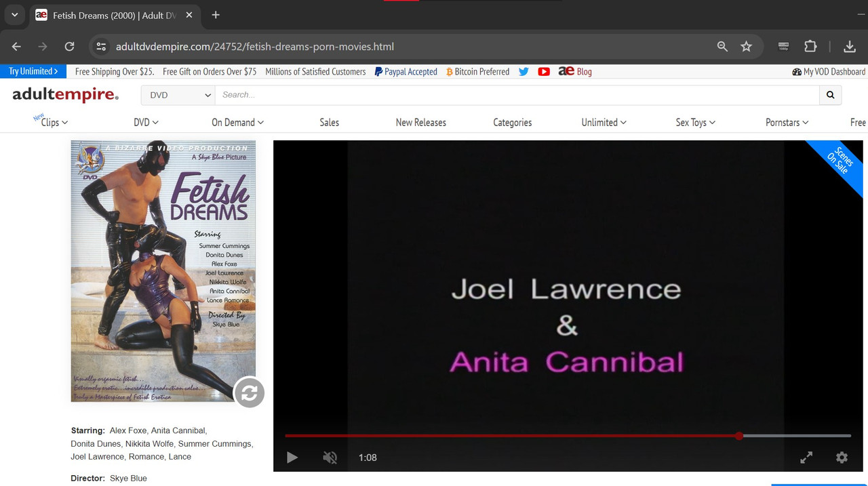Expand the On Demand menu
The height and width of the screenshot is (486, 868).
pyautogui.click(x=237, y=123)
